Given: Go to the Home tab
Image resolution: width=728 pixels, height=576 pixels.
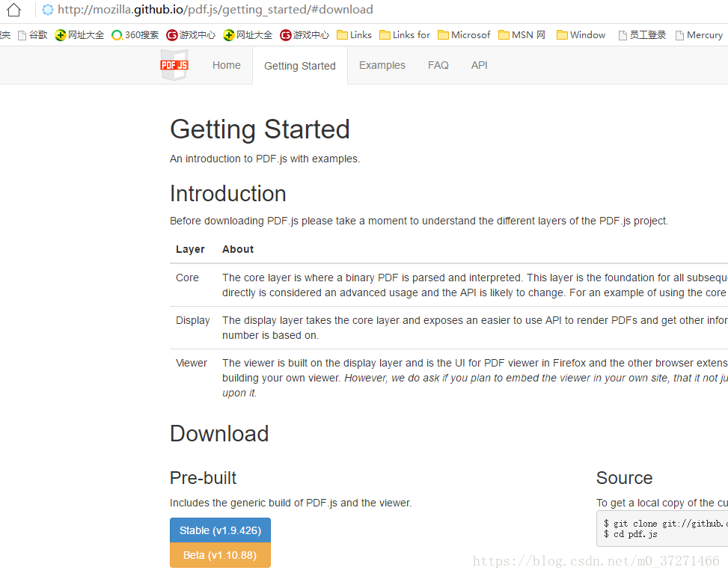Looking at the screenshot, I should coord(227,65).
